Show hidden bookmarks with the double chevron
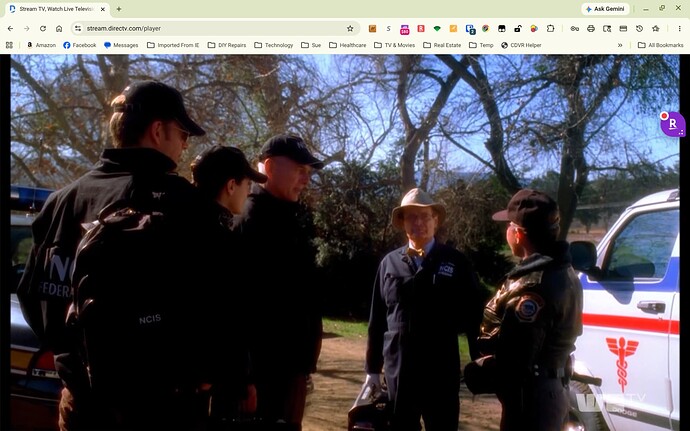Image resolution: width=690 pixels, height=431 pixels. [620, 45]
